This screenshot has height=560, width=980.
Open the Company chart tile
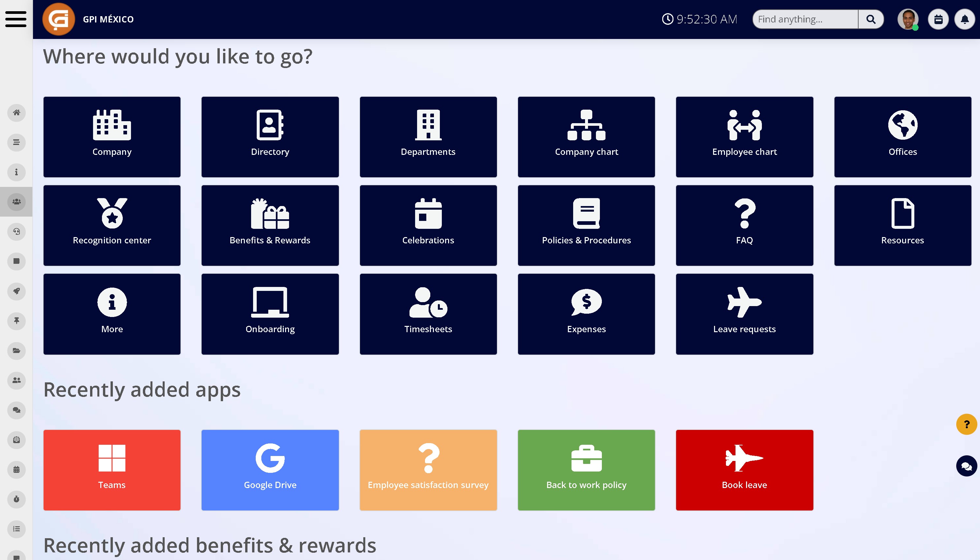coord(586,137)
